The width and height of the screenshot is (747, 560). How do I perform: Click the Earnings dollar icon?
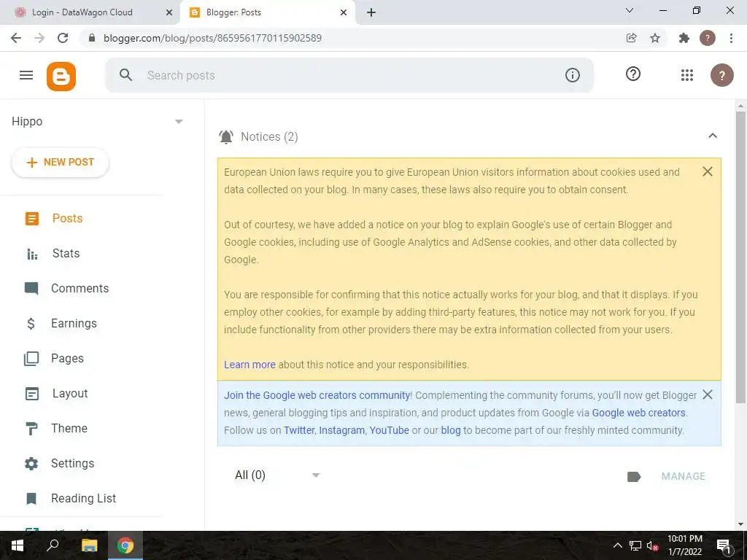[31, 324]
